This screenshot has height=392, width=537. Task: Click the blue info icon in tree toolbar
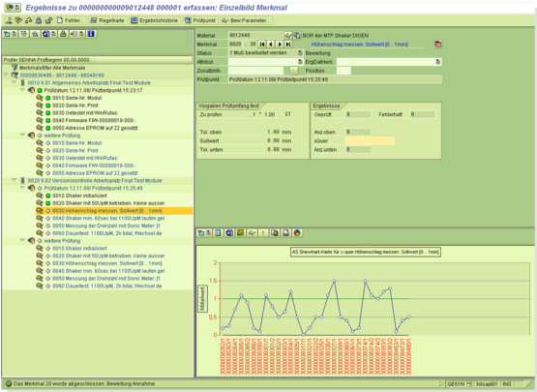click(x=91, y=34)
